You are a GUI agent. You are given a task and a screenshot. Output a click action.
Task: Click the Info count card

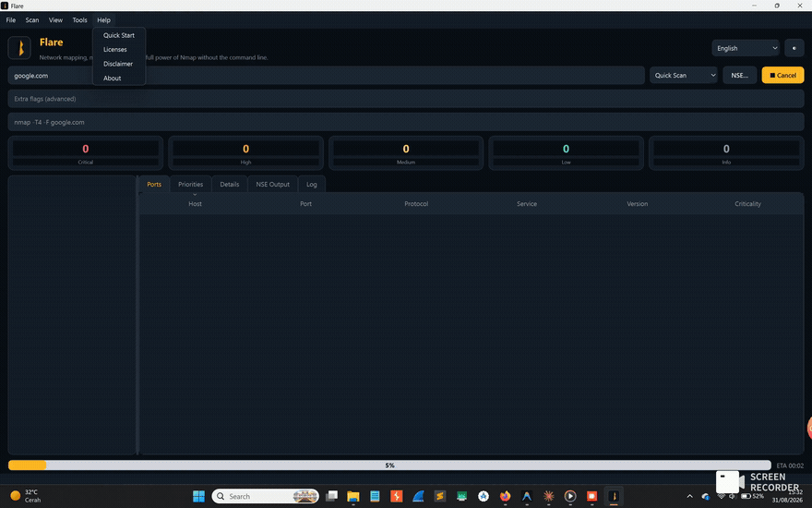pos(726,153)
